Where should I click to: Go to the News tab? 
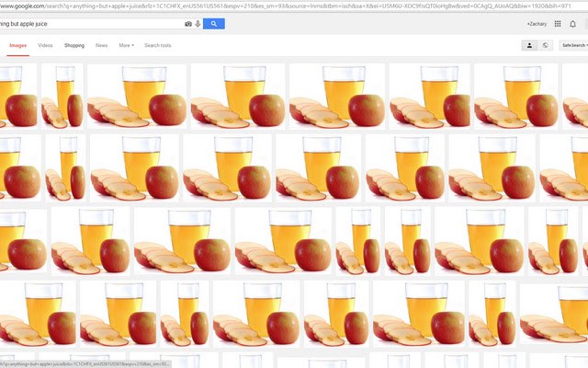(x=101, y=45)
